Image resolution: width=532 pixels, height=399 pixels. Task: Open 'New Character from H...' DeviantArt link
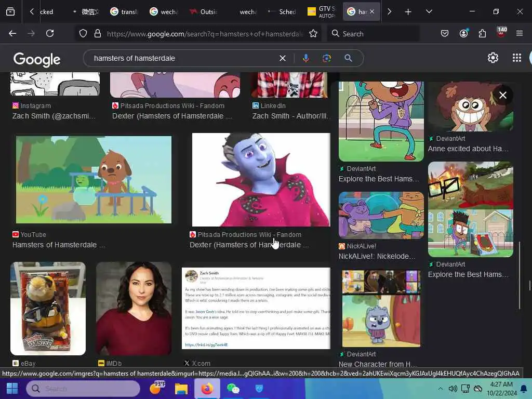[378, 364]
